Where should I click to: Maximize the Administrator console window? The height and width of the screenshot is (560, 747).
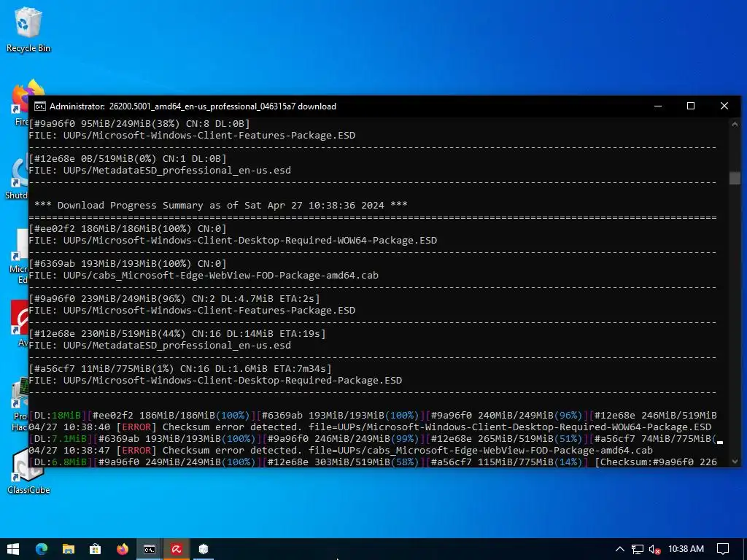click(691, 106)
